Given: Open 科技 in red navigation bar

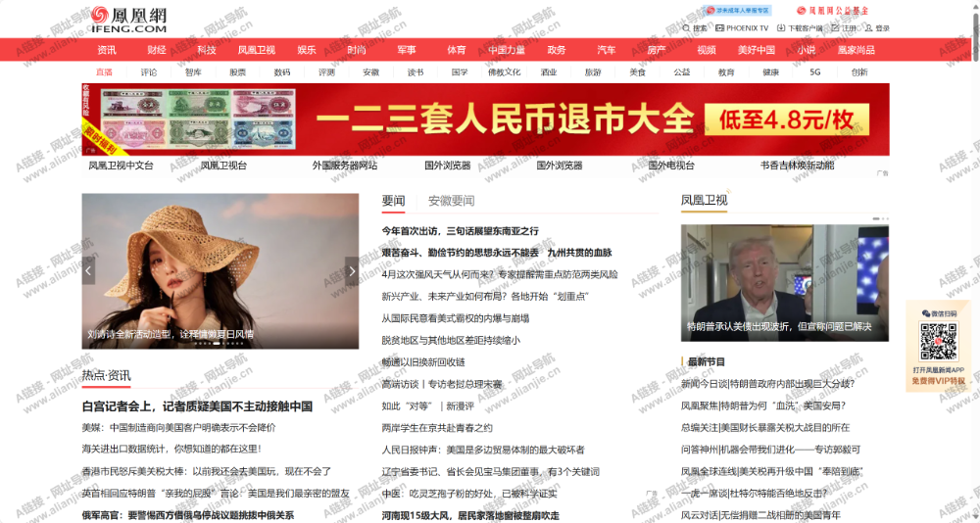Looking at the screenshot, I should click(x=207, y=50).
